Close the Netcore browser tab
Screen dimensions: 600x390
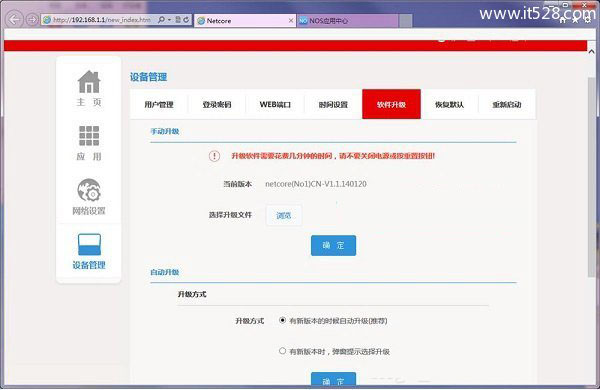coord(291,20)
